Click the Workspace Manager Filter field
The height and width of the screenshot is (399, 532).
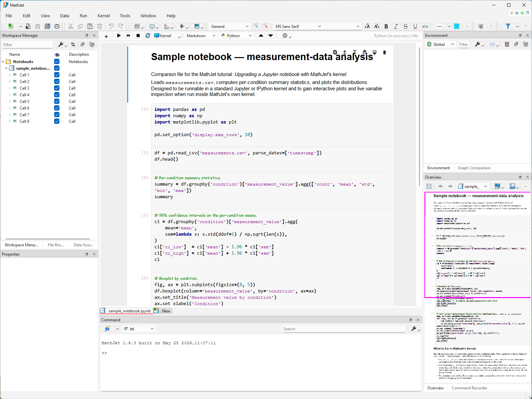point(27,44)
